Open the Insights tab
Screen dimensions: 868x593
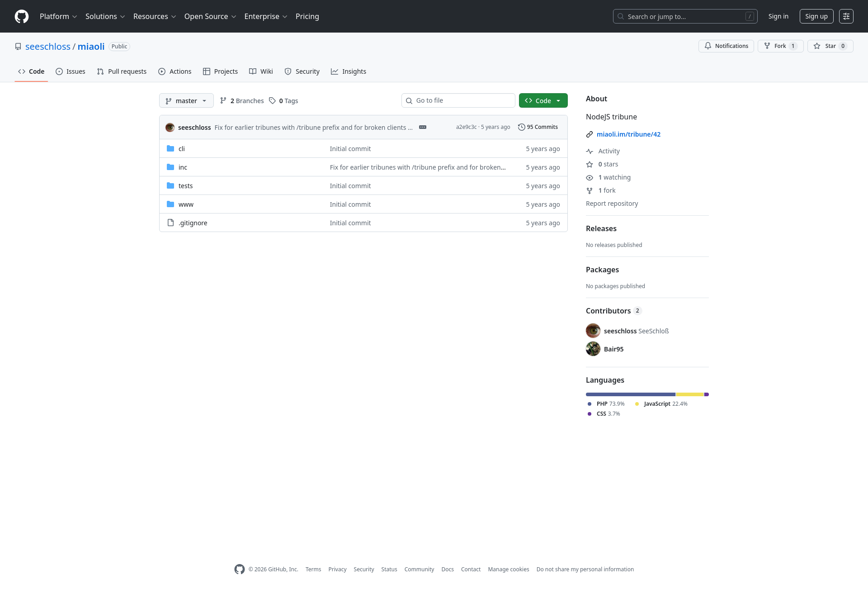[x=349, y=71]
